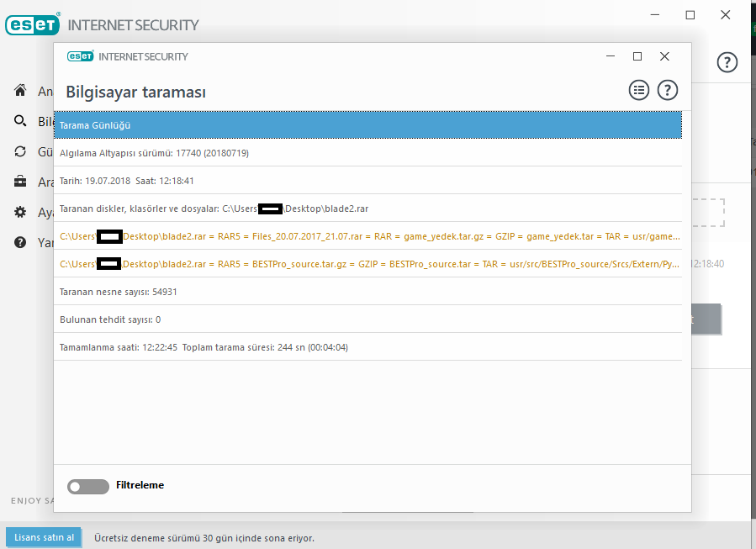
Task: Minimize the main ESET Internet Security window
Action: coord(655,15)
